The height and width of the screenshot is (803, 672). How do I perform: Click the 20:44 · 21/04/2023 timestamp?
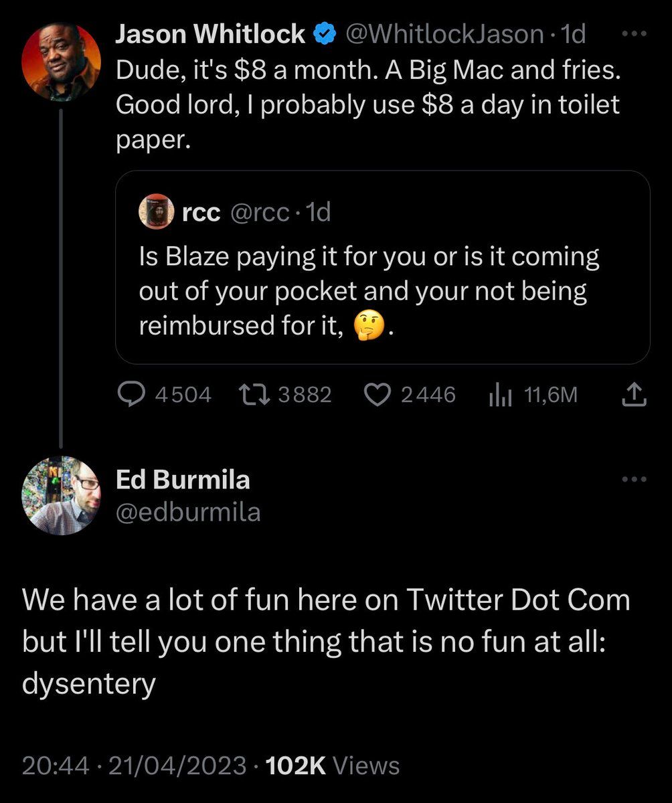[x=134, y=766]
